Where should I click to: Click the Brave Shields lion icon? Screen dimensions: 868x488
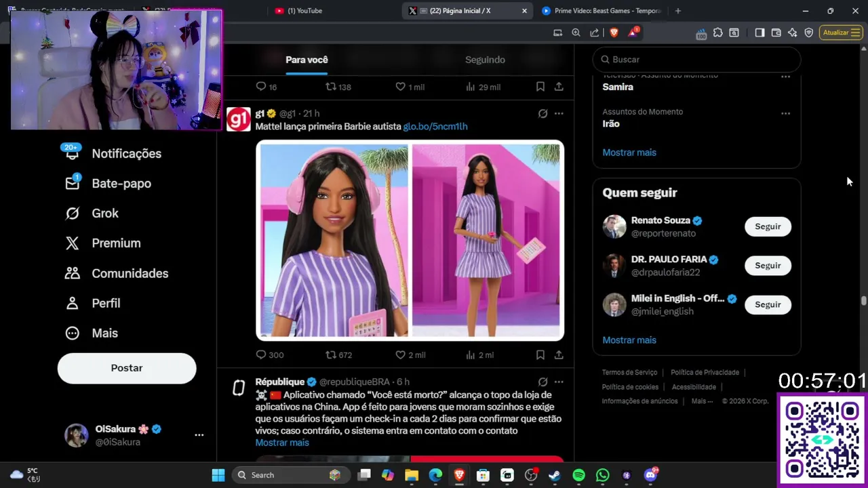click(614, 33)
